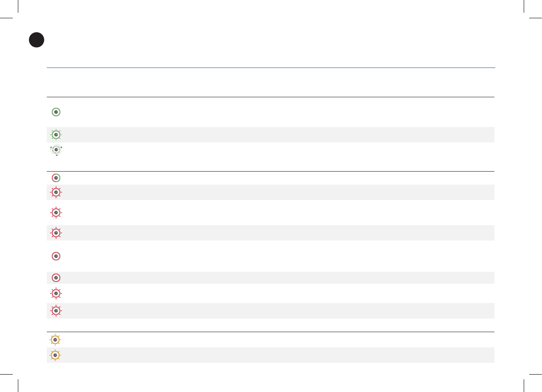Click the middle of the white rotating arrows row

click(270, 157)
